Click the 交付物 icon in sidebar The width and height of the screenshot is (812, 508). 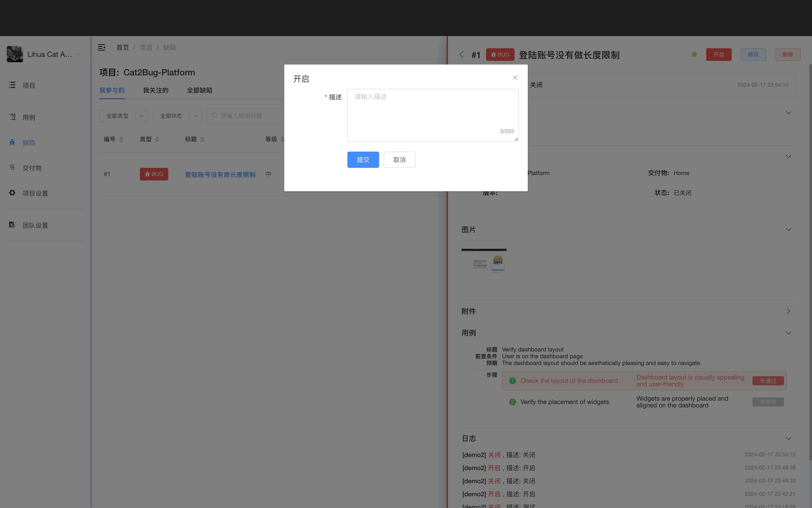12,167
